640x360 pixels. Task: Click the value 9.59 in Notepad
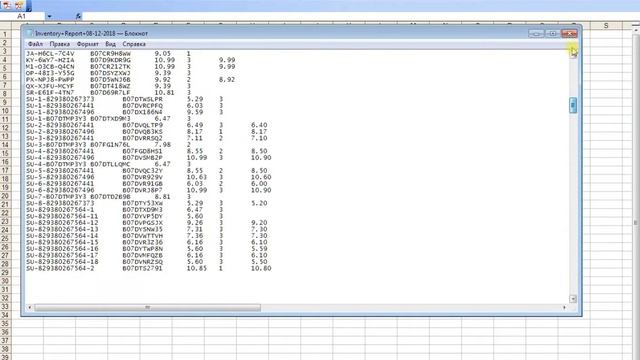195,112
